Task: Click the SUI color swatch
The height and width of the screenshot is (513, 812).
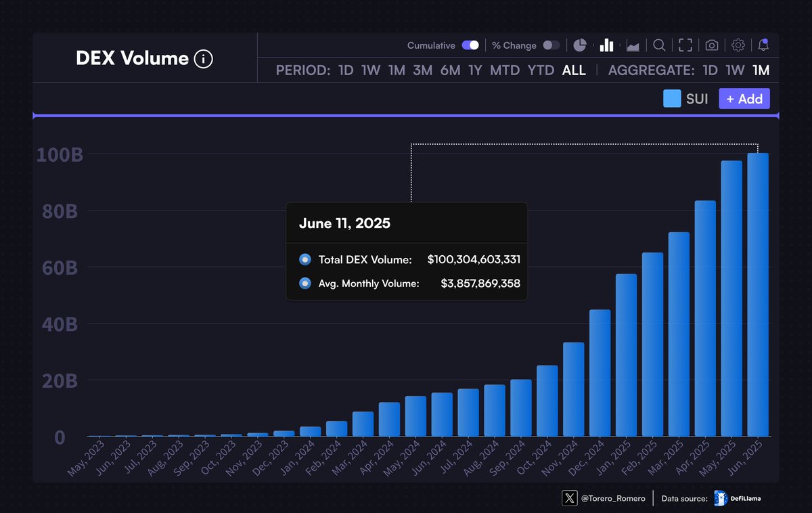Action: tap(672, 99)
